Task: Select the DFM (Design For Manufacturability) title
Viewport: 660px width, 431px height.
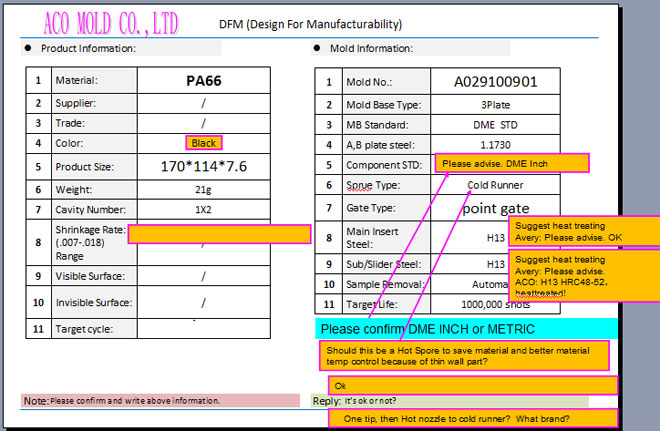Action: click(x=310, y=24)
